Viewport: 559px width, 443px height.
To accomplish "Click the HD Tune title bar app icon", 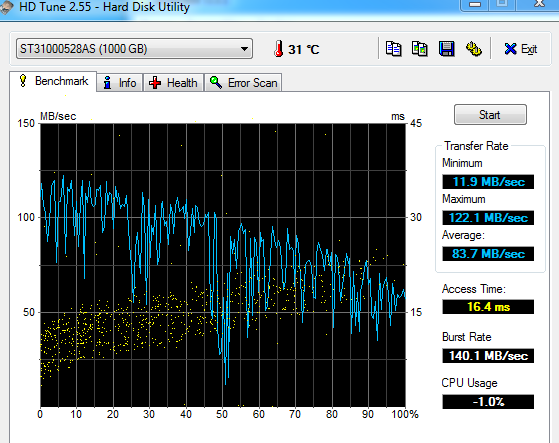I will [6, 8].
